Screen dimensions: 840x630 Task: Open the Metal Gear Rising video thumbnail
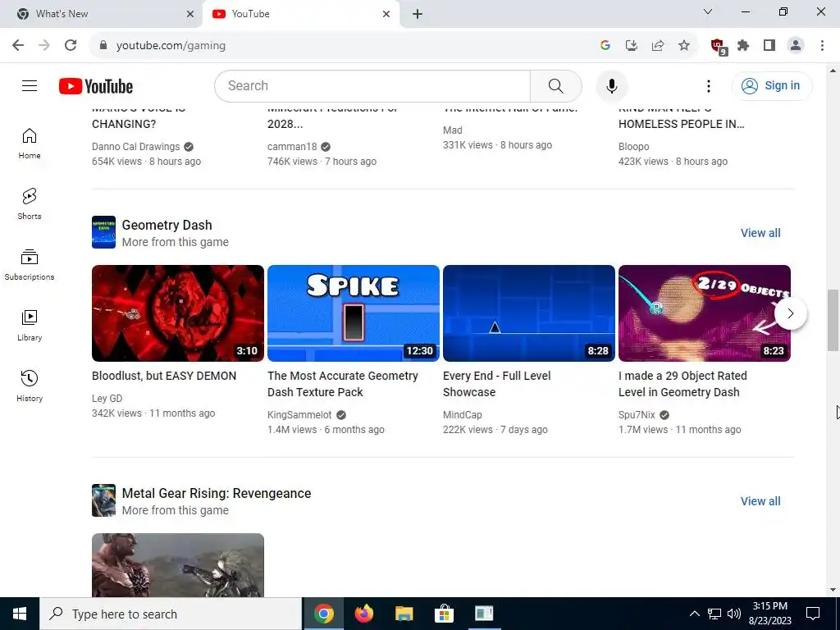coord(178,565)
